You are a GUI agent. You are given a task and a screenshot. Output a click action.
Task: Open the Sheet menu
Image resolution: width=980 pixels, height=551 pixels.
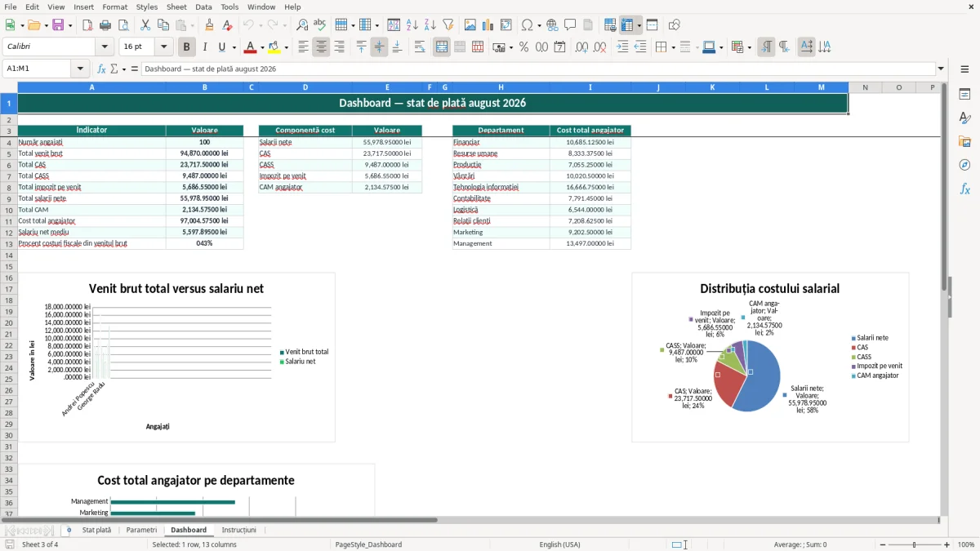[176, 7]
